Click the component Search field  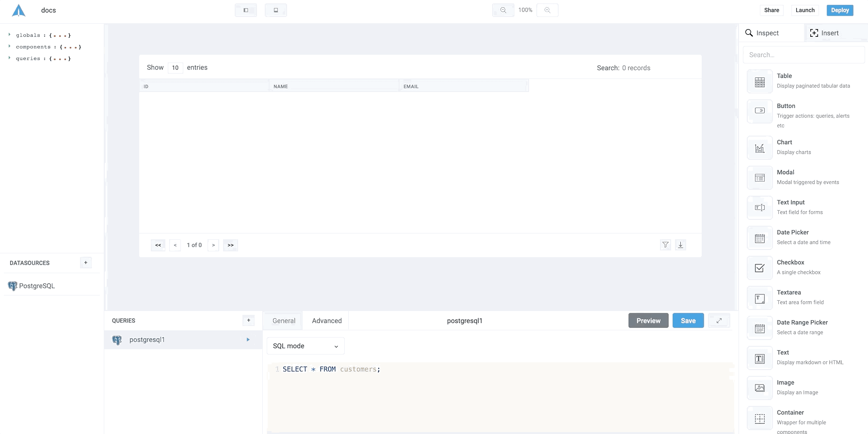(x=804, y=55)
